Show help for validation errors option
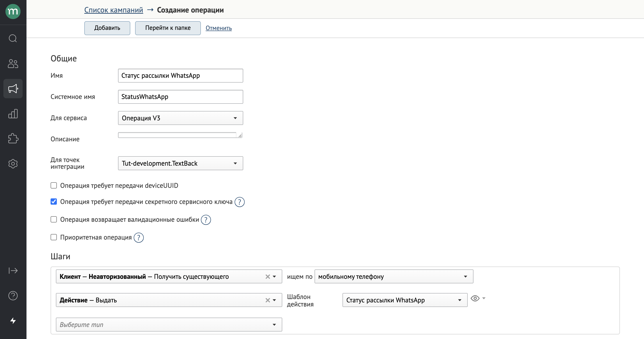The height and width of the screenshot is (339, 644). tap(206, 220)
